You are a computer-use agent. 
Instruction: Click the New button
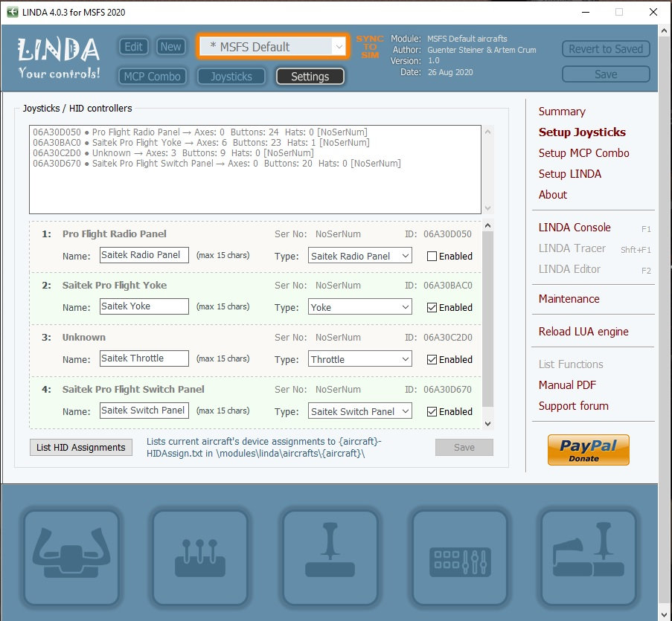tap(170, 46)
